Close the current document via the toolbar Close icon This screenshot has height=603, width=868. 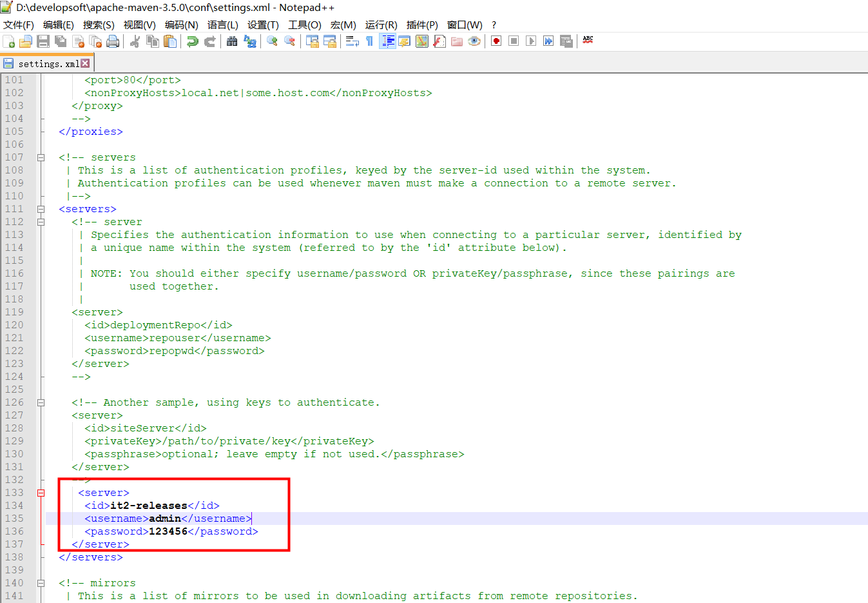pos(79,41)
